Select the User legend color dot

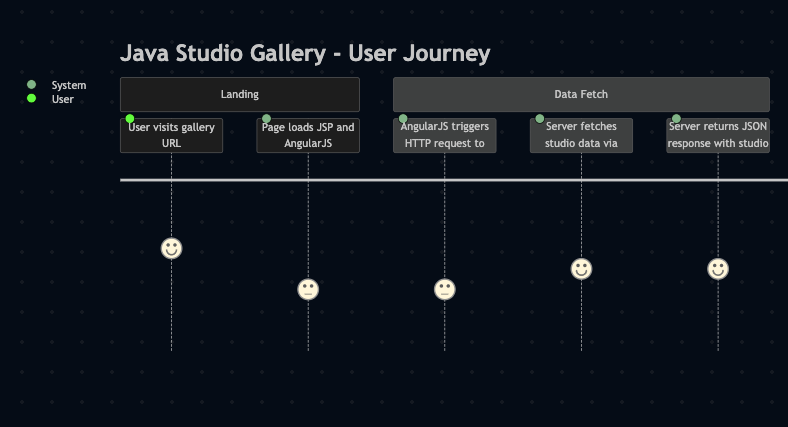[31, 98]
